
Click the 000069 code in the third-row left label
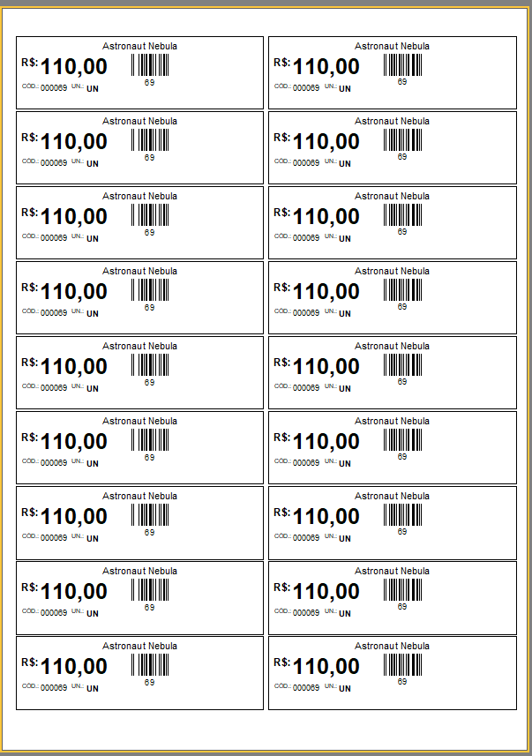pos(54,238)
